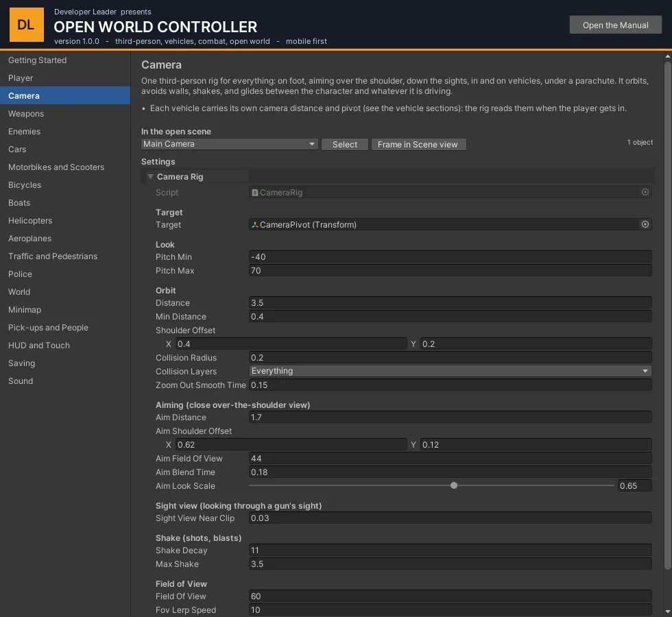Open object picker for Script field
672x617 pixels.
click(645, 193)
